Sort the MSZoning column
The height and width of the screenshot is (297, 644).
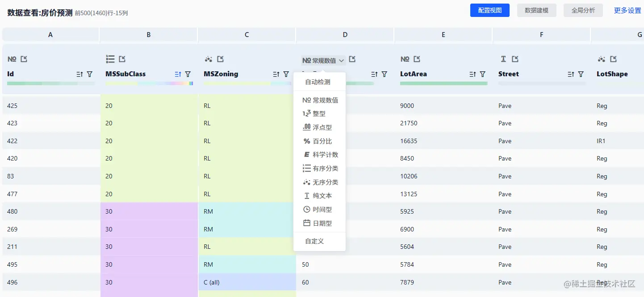tap(276, 74)
